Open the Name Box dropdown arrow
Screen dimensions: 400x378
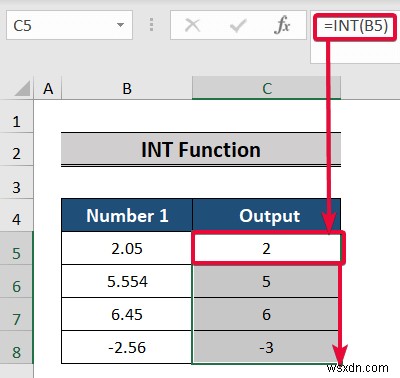[120, 25]
